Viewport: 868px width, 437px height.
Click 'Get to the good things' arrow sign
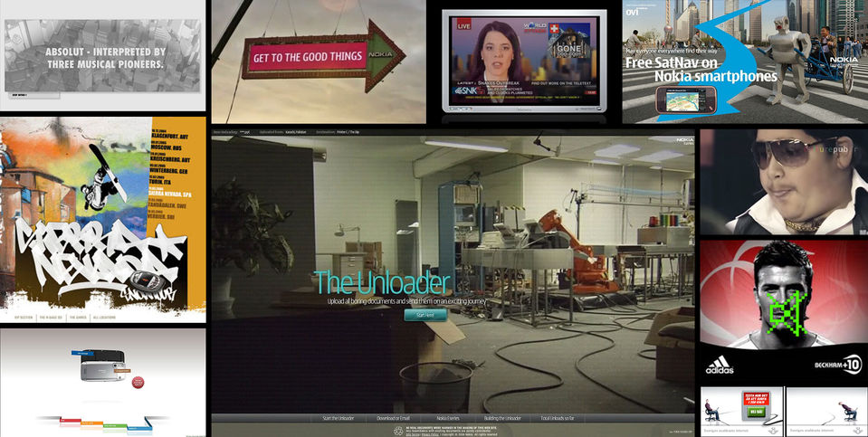323,56
